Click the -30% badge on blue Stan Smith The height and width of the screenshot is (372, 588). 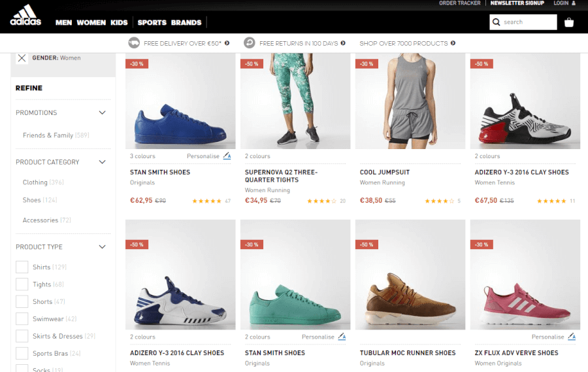[137, 64]
